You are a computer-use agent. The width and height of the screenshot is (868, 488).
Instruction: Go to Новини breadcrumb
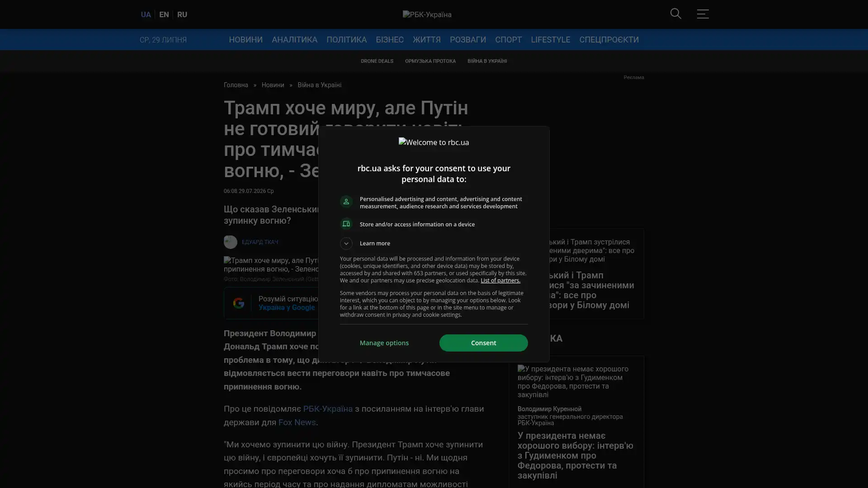tap(273, 85)
